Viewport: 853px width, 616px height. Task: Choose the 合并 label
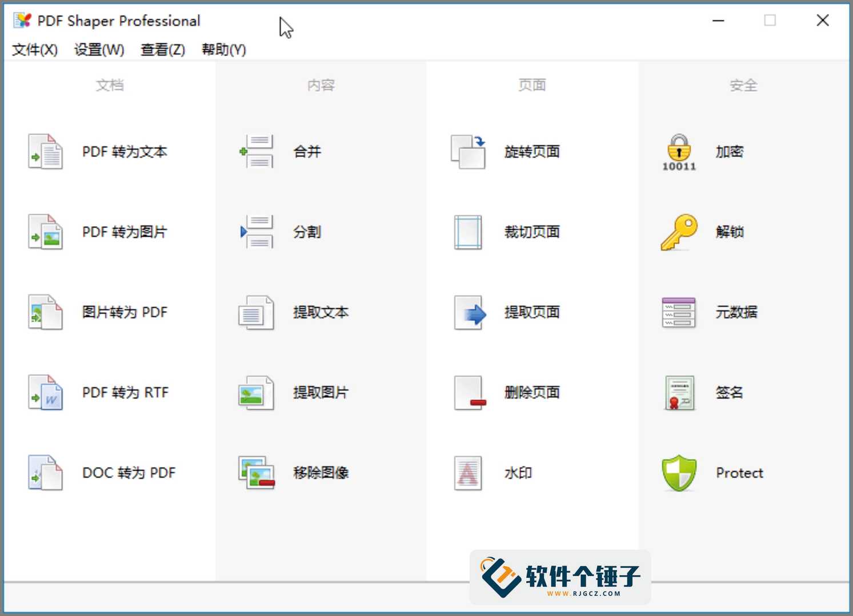click(307, 152)
